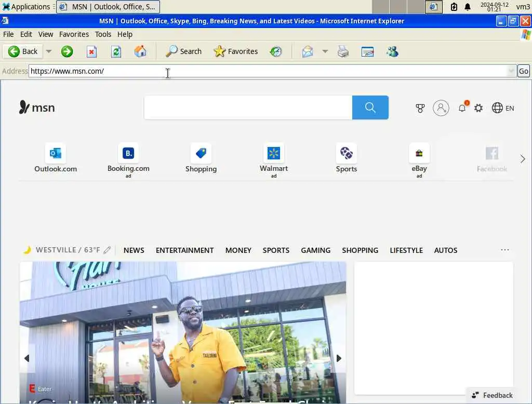Click the Edit page toolbar icon
532x404 pixels.
[x=367, y=51]
